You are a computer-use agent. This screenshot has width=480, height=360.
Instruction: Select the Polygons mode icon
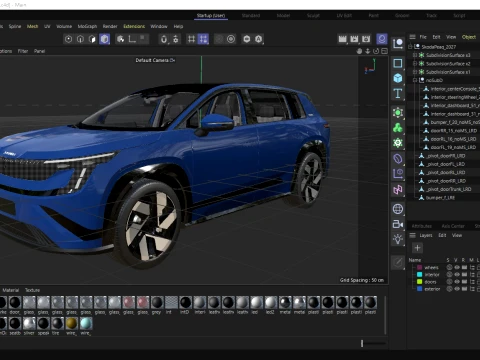[x=92, y=39]
